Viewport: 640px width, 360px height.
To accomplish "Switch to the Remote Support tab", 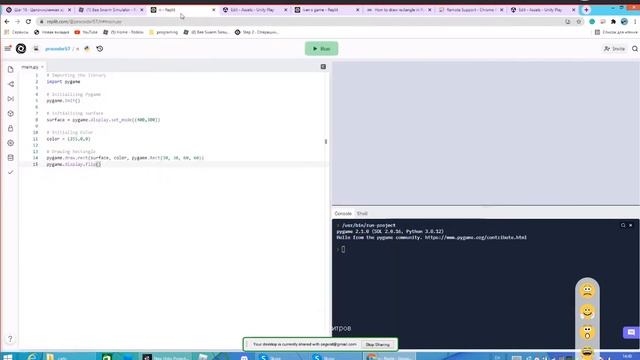I will pos(470,10).
